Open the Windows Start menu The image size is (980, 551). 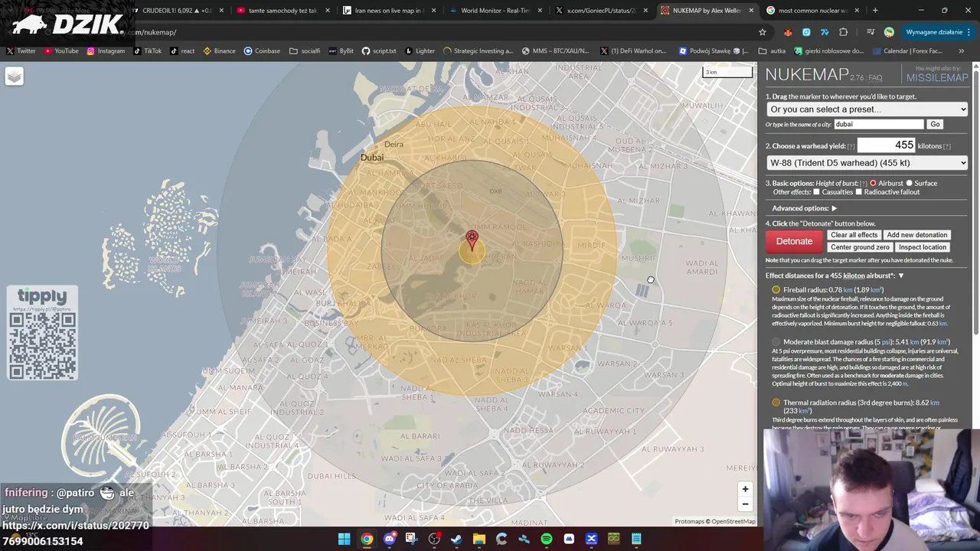click(344, 540)
